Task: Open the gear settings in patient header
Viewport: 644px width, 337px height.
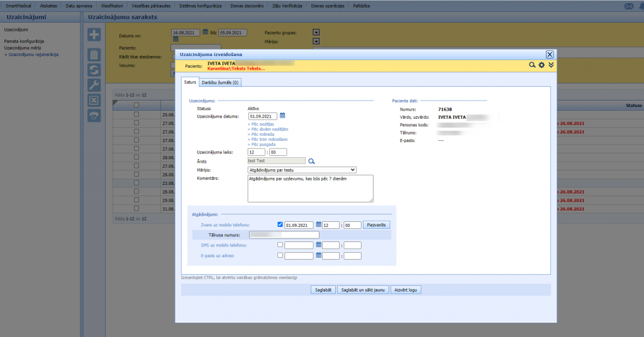Action: point(541,65)
